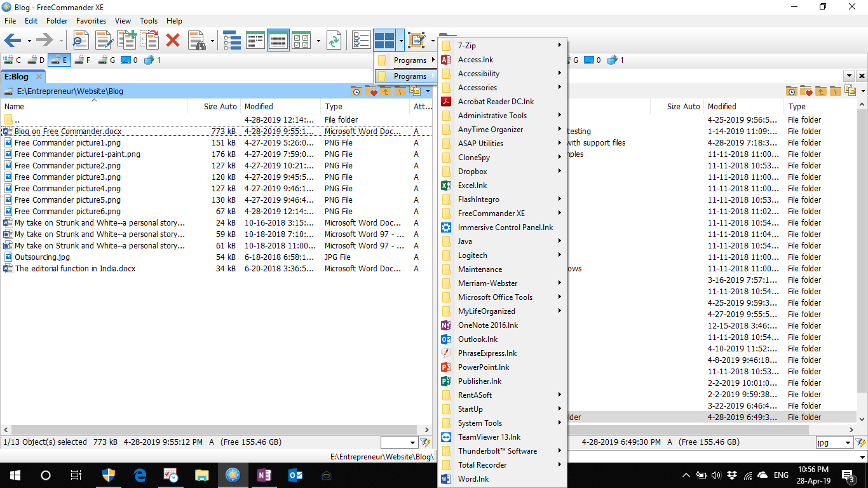This screenshot has width=868, height=488.
Task: Open Search button dropdown arrow
Action: coord(212,41)
